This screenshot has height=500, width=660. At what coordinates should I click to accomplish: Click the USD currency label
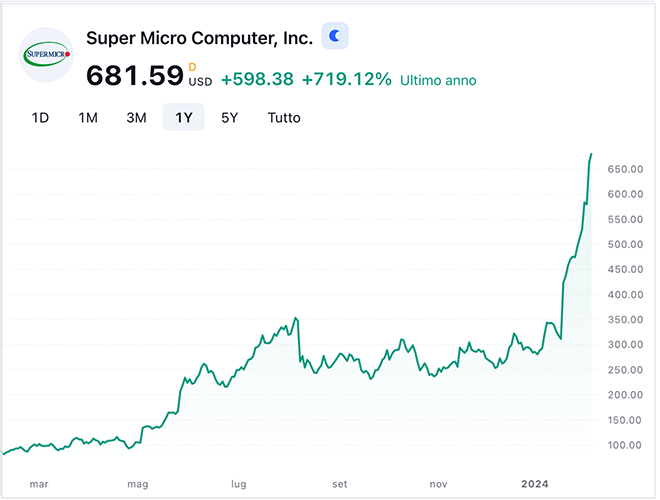(200, 82)
